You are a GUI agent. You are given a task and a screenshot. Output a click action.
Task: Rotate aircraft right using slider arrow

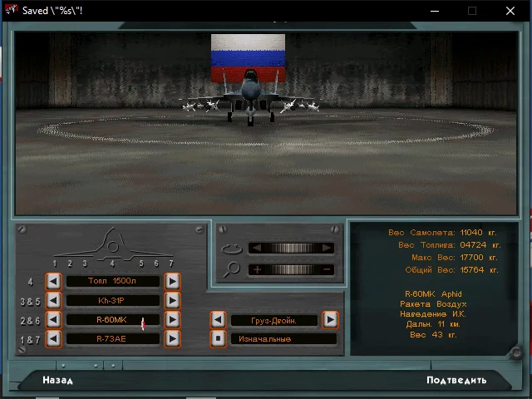tap(327, 248)
